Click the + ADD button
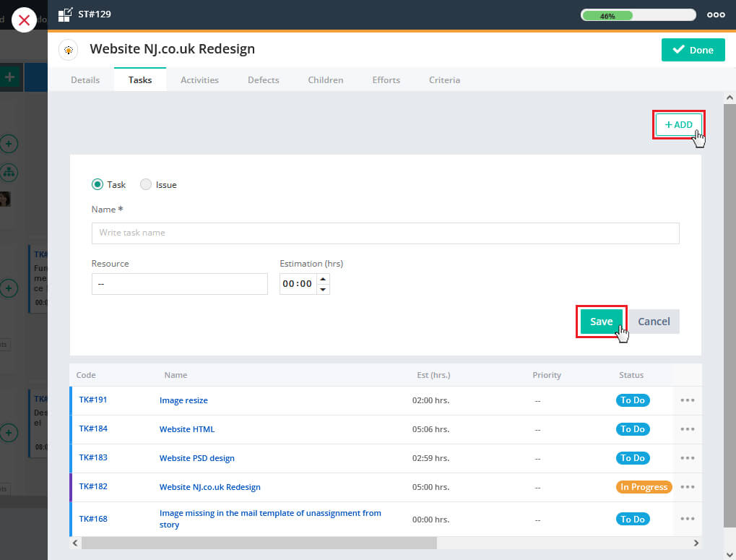 [678, 125]
